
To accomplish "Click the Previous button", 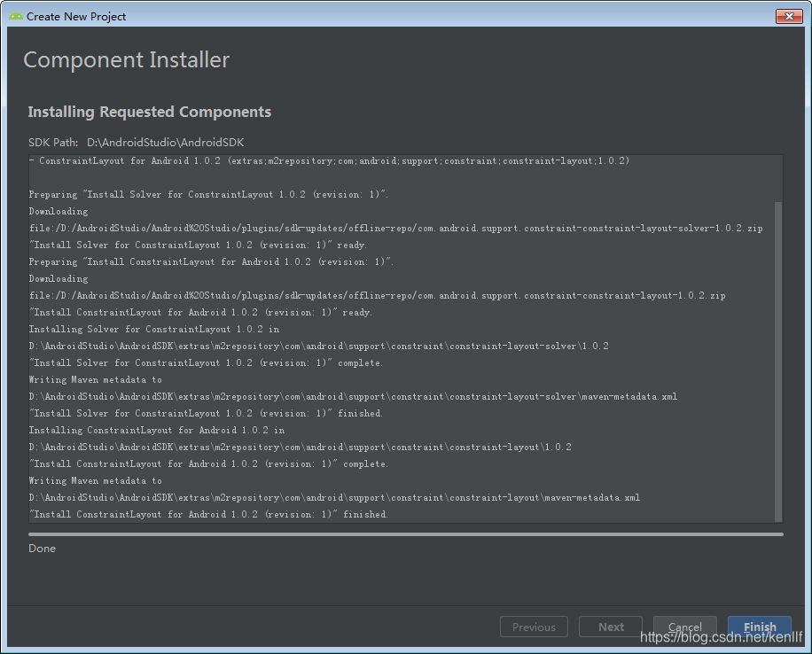I will 534,627.
